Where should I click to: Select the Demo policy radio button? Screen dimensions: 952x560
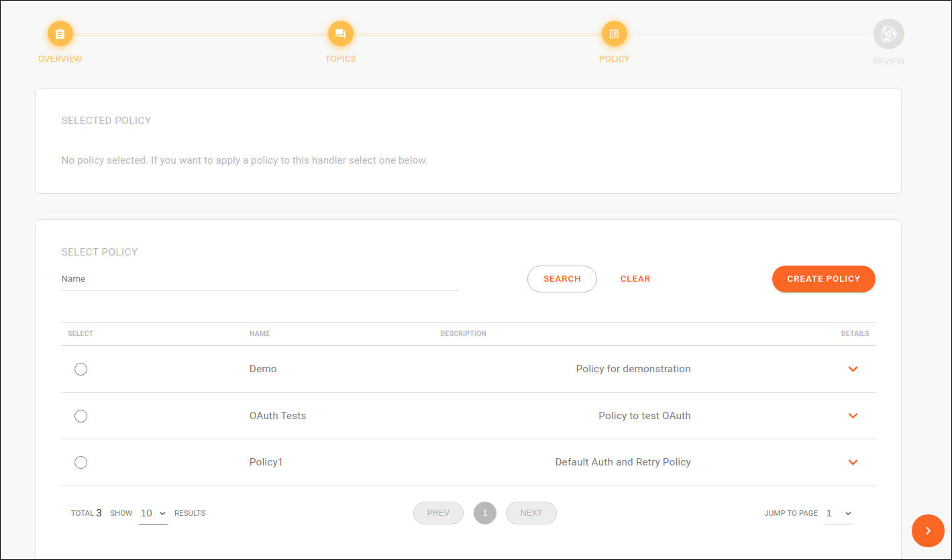pos(81,369)
